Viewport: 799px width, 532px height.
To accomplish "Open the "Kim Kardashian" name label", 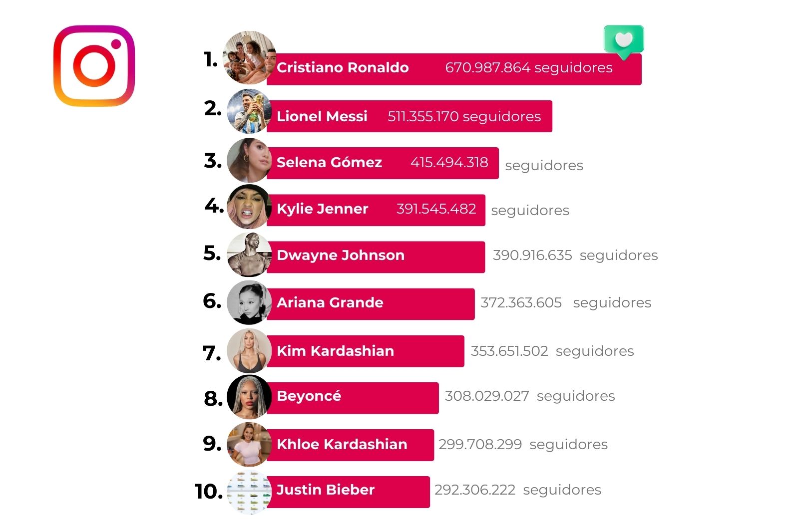I will (x=335, y=351).
